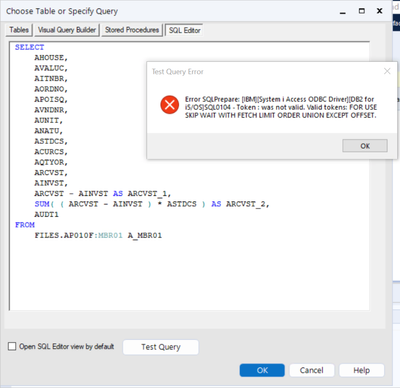The width and height of the screenshot is (400, 388).
Task: Confirm with the blue OK button
Action: click(x=262, y=370)
